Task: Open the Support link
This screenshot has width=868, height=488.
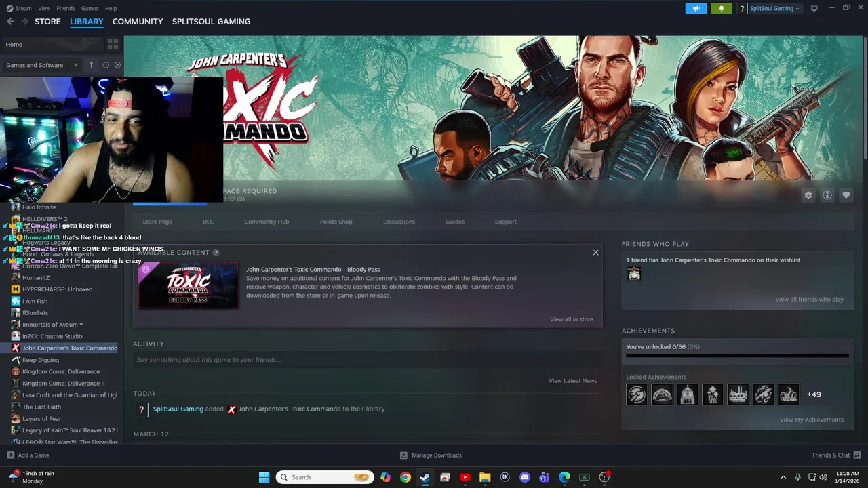Action: 505,222
